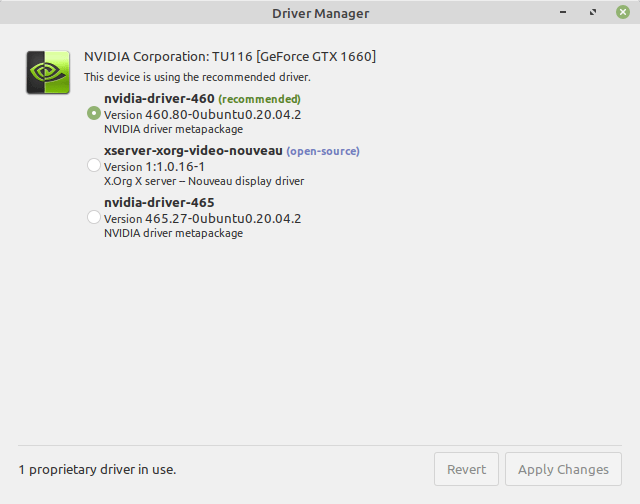Click the Driver Manager title bar text

321,13
